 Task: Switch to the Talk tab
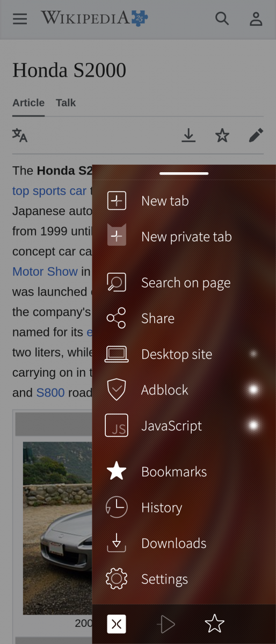point(66,103)
